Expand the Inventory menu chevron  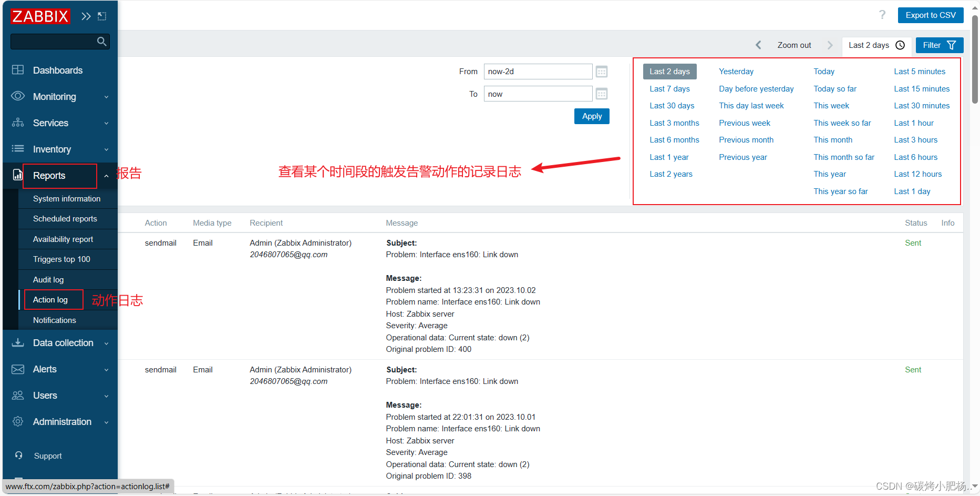tap(106, 149)
